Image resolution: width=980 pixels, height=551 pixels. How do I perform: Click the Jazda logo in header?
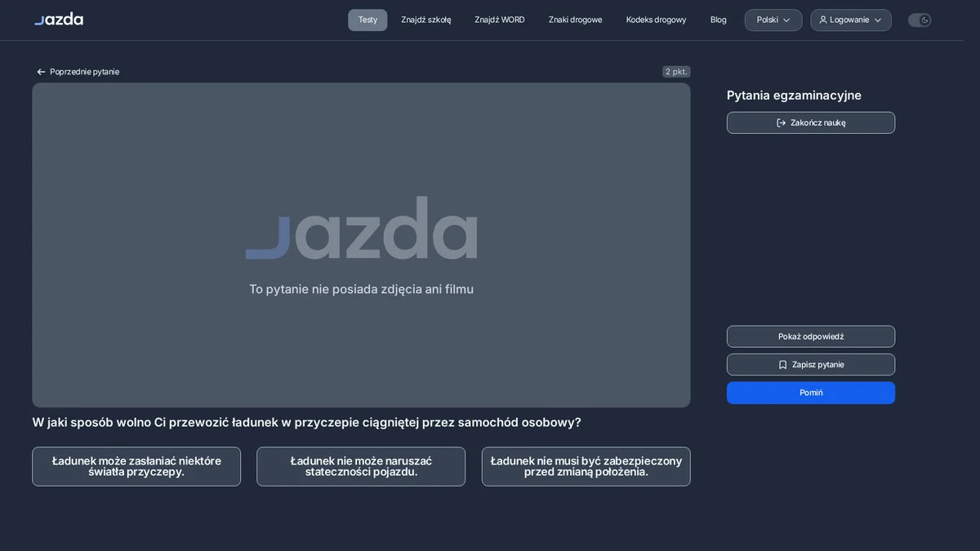click(x=59, y=19)
